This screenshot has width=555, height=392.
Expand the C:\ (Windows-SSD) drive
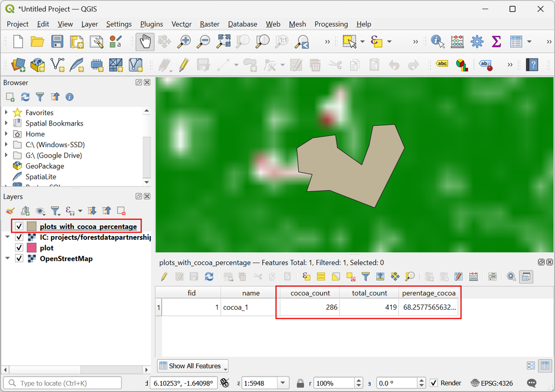6,144
